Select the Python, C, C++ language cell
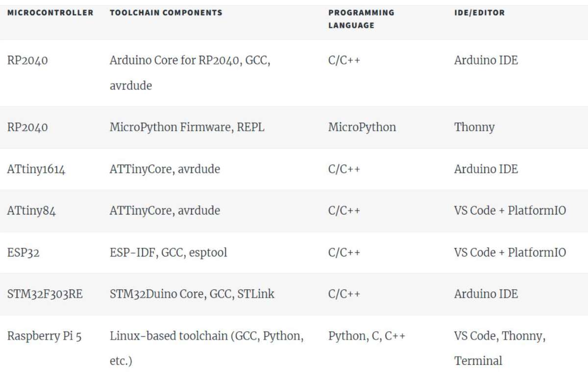The height and width of the screenshot is (375, 588). [367, 336]
